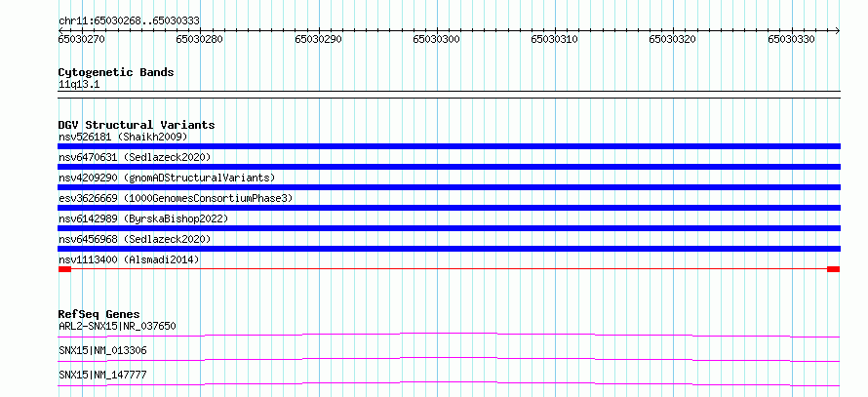This screenshot has width=868, height=397.
Task: Click ruler position 65030280
Action: coord(200,39)
